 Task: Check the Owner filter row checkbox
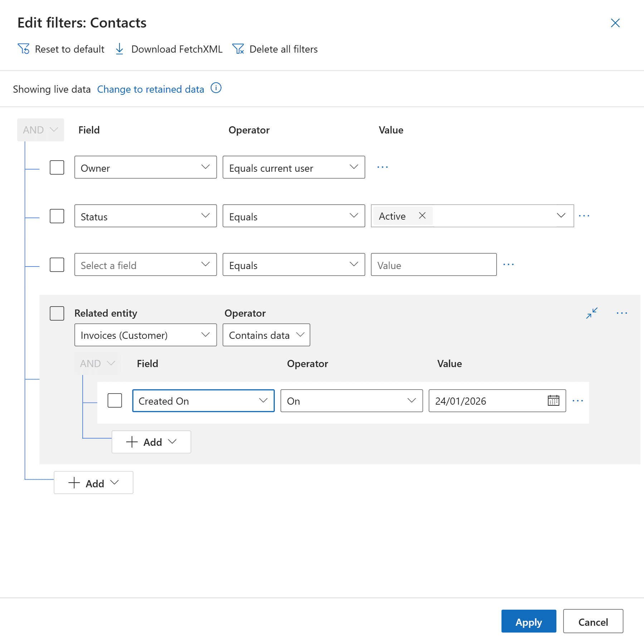coord(57,167)
